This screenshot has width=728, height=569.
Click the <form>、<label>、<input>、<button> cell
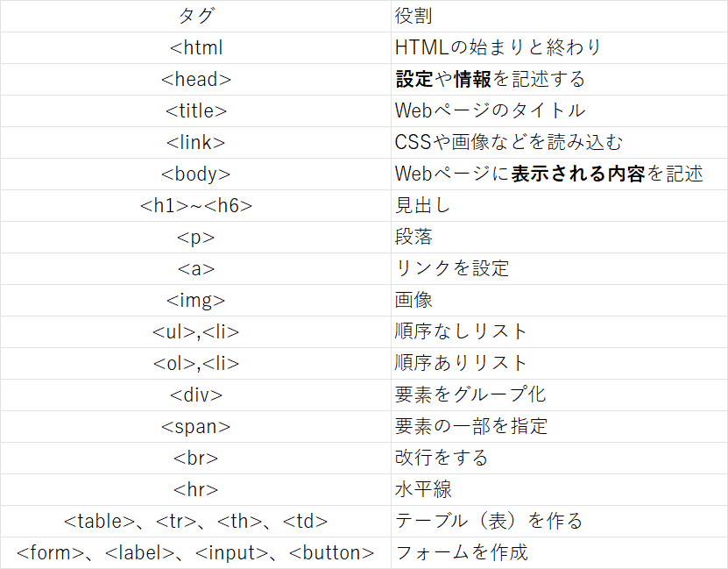tap(195, 553)
